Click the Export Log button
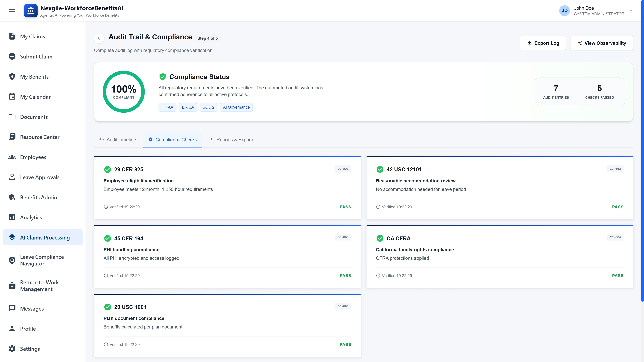This screenshot has height=362, width=644. coord(543,43)
